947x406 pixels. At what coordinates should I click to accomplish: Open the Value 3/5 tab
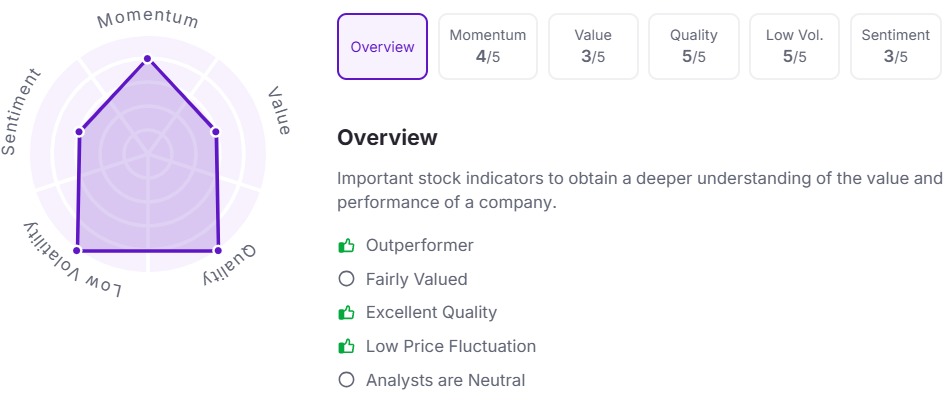click(593, 47)
